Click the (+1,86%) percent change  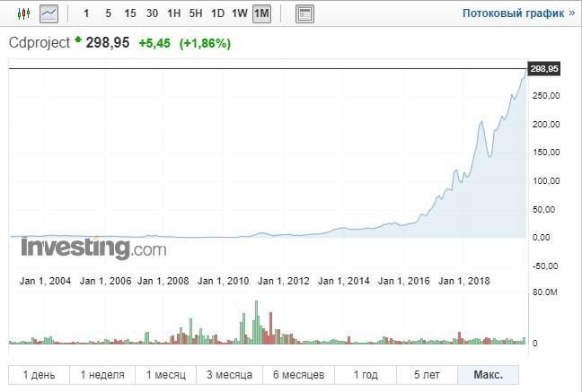coord(205,43)
